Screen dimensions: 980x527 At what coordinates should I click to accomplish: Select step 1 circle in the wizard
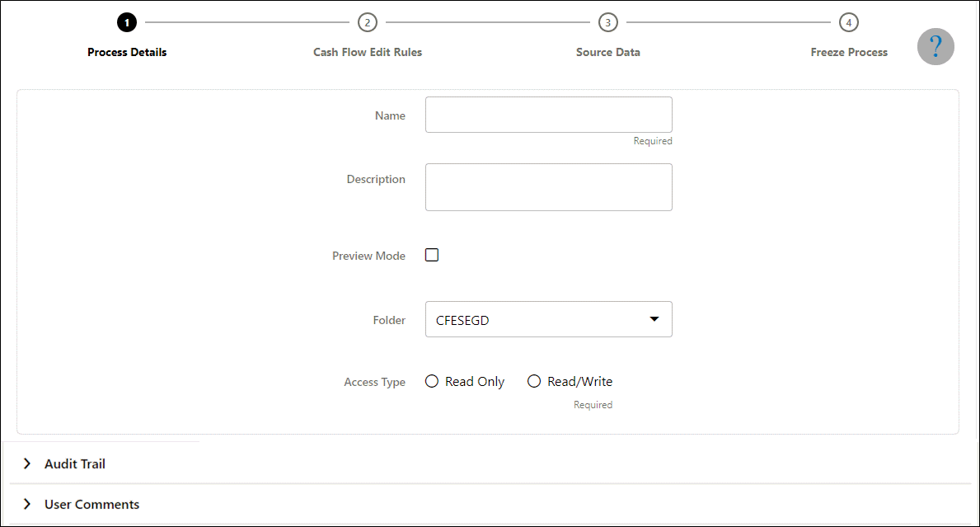coord(127,22)
